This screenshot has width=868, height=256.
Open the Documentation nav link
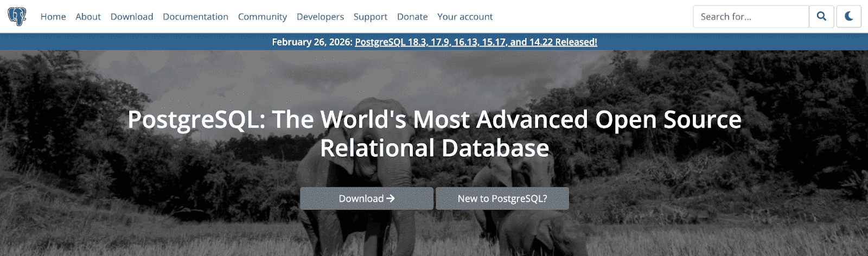click(x=195, y=17)
